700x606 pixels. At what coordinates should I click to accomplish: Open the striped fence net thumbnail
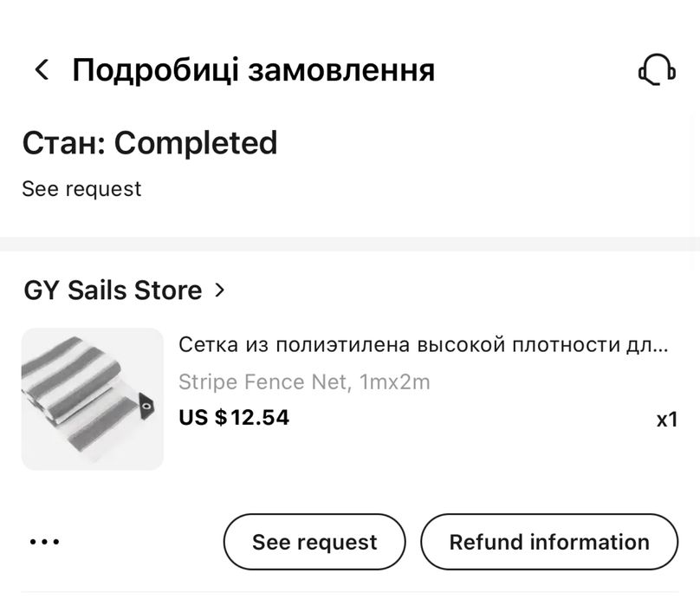click(92, 399)
